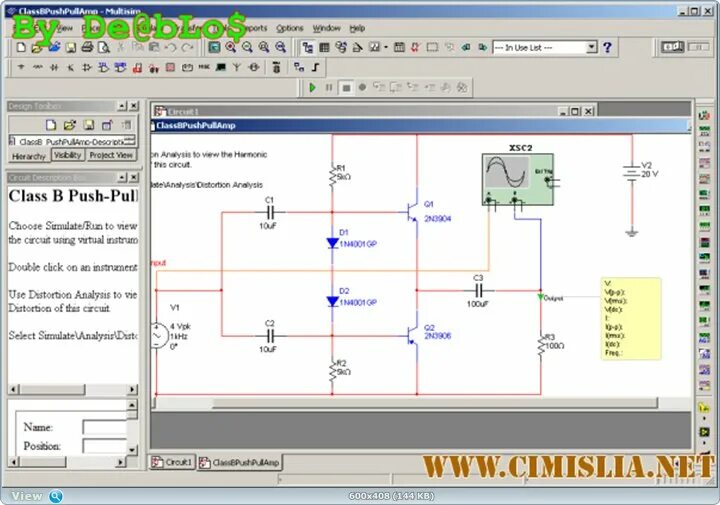This screenshot has height=505, width=720.
Task: Switch to the ClassBPushPullAmp sheet tab
Action: pos(239,462)
